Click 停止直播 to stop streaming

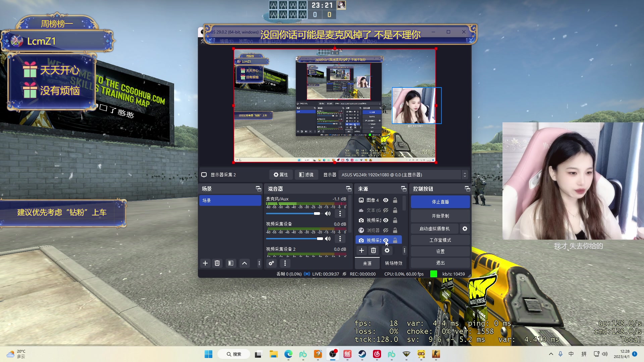click(440, 202)
